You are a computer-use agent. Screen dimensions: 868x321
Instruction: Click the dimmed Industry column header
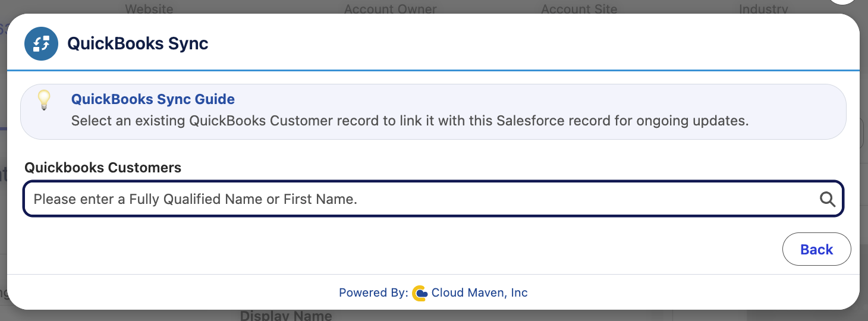tap(763, 8)
